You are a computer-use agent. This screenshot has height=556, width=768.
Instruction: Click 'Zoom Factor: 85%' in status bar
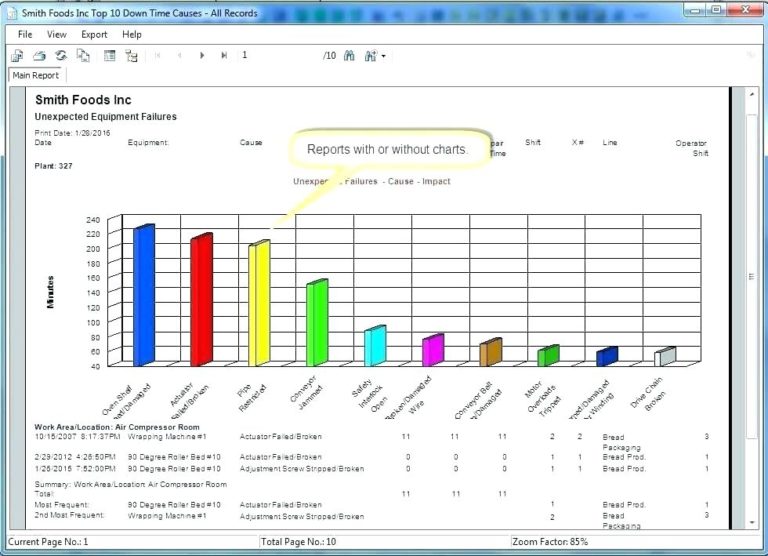[550, 542]
